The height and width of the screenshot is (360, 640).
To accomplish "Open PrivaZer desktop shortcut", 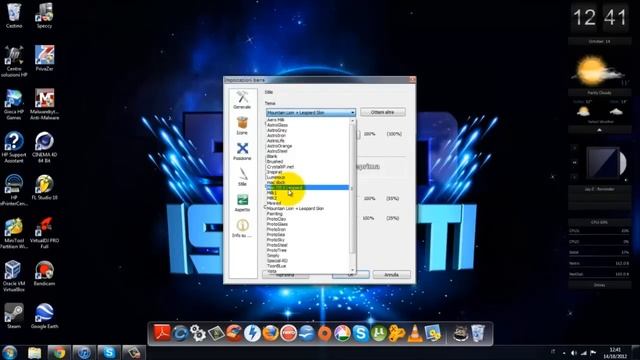I will pos(44,58).
